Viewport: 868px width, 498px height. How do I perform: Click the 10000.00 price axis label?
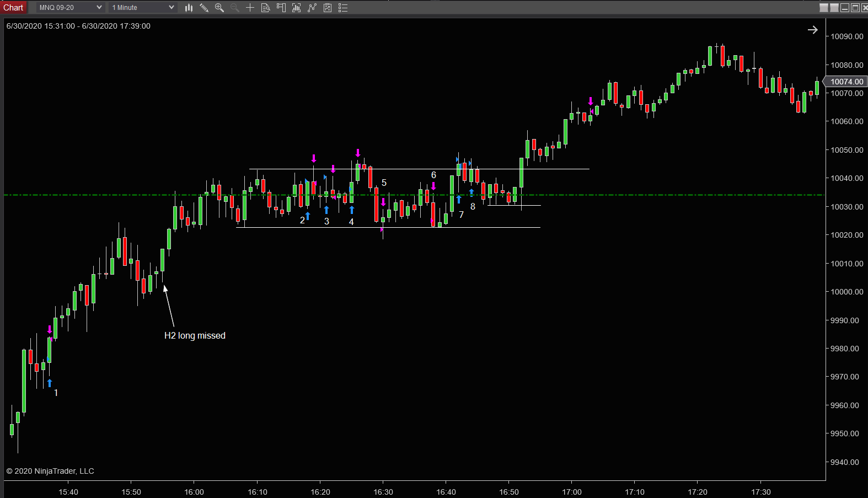(847, 292)
